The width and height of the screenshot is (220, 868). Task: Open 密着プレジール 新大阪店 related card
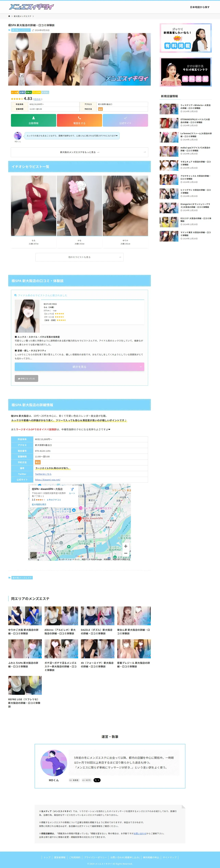[134, 654]
